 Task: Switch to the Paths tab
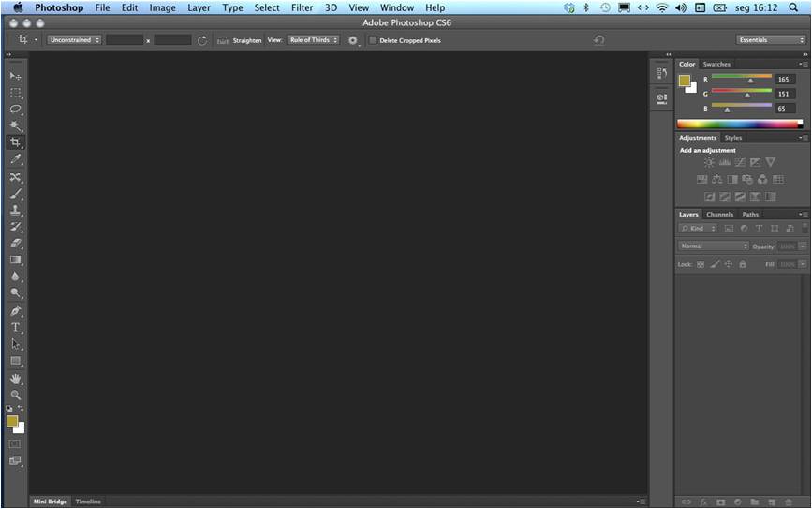tap(750, 214)
